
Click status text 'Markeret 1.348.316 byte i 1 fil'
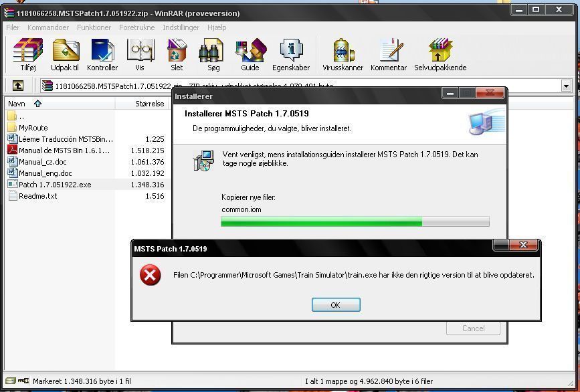click(82, 381)
